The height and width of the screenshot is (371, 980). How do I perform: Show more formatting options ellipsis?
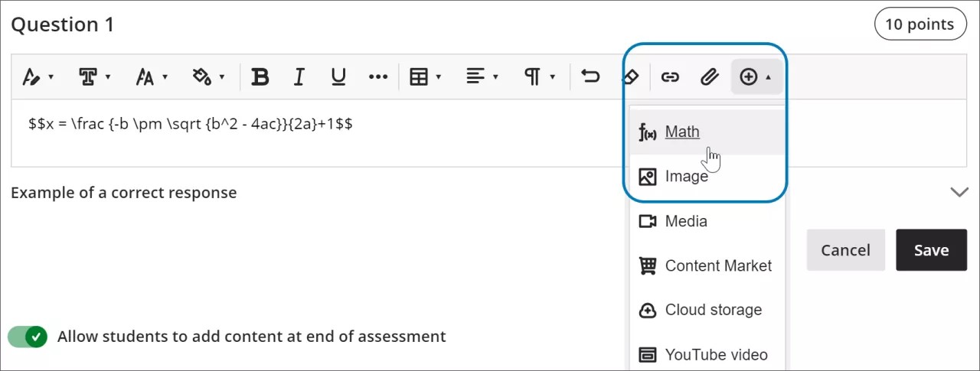tap(378, 76)
